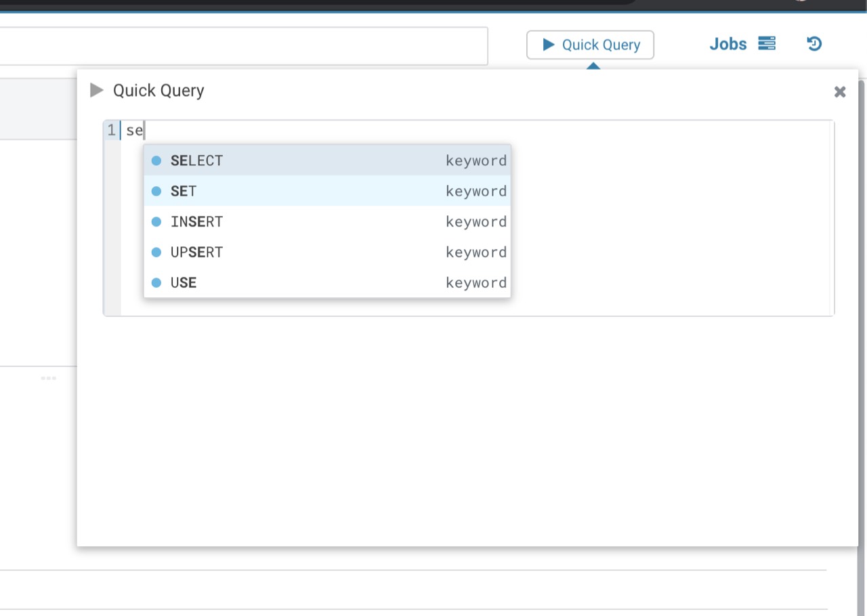Click the Quick Query button
Screen dimensions: 867x616
coord(590,45)
